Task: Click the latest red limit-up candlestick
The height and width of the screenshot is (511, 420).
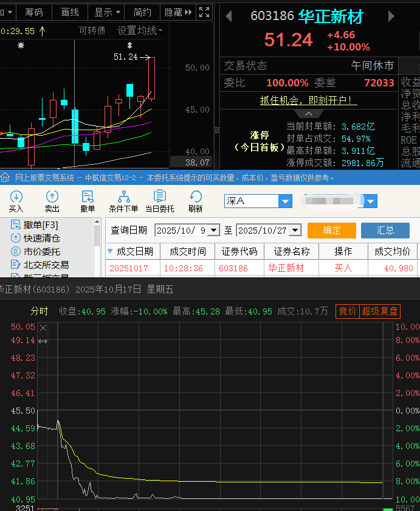Action: coord(151,78)
